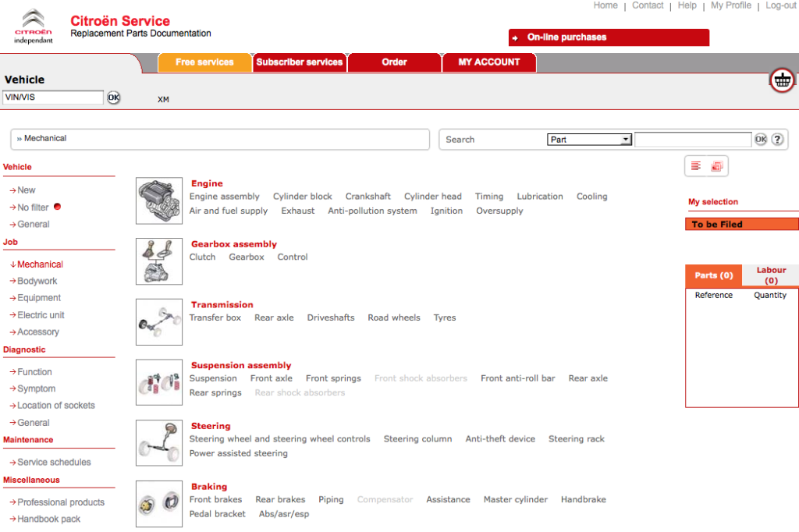The image size is (799, 532).
Task: Open the Clutch link under Gearbox assembly
Action: tap(202, 257)
